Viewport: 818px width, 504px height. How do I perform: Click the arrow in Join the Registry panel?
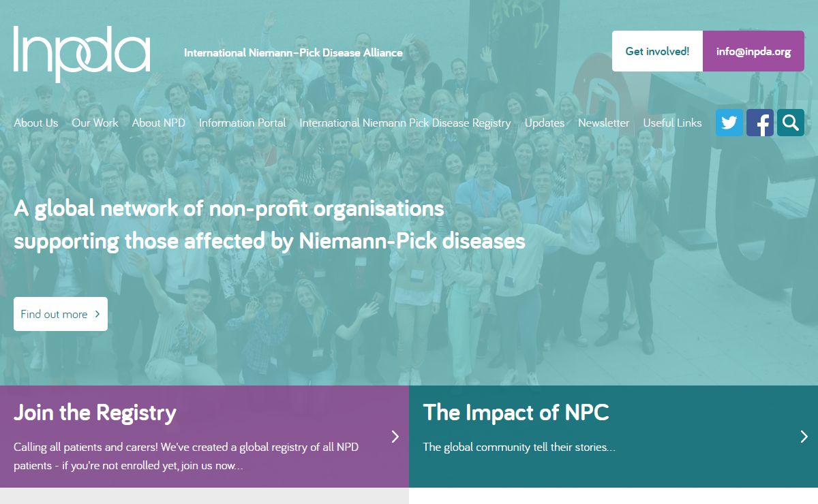point(395,437)
